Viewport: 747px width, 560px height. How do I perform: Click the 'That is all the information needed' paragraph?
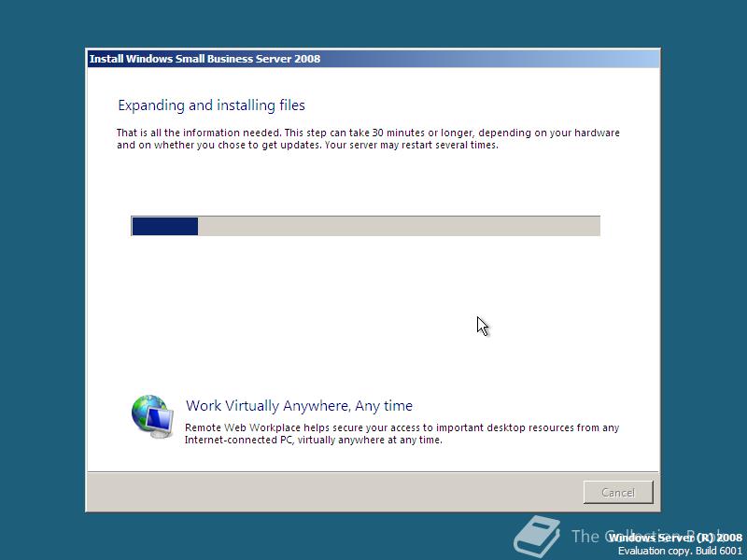point(368,138)
